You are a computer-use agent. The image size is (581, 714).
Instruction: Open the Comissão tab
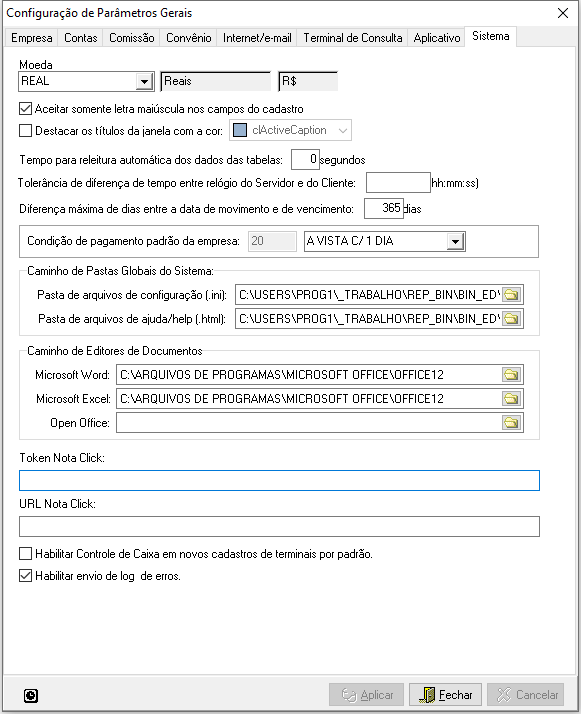coord(132,38)
